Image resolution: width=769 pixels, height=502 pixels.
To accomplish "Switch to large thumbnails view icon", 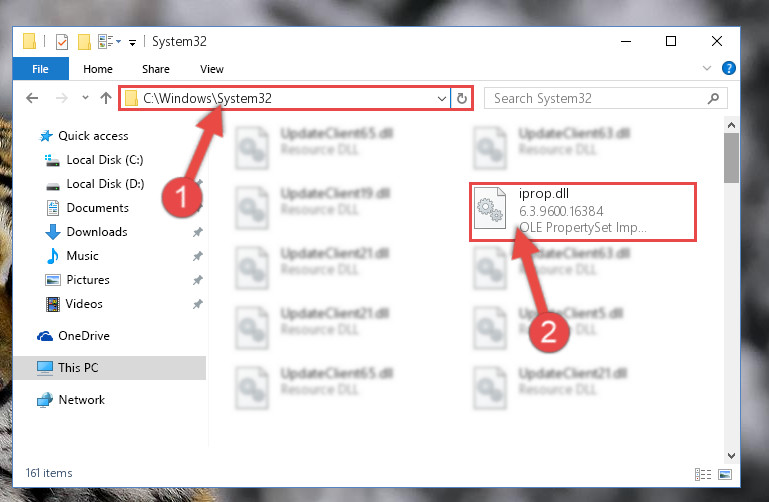I will point(725,474).
